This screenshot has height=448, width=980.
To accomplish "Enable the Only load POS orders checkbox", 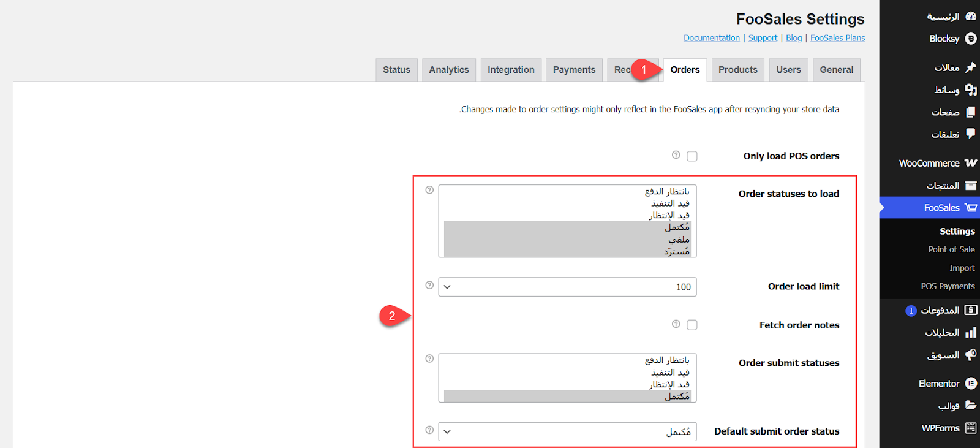I will tap(692, 156).
